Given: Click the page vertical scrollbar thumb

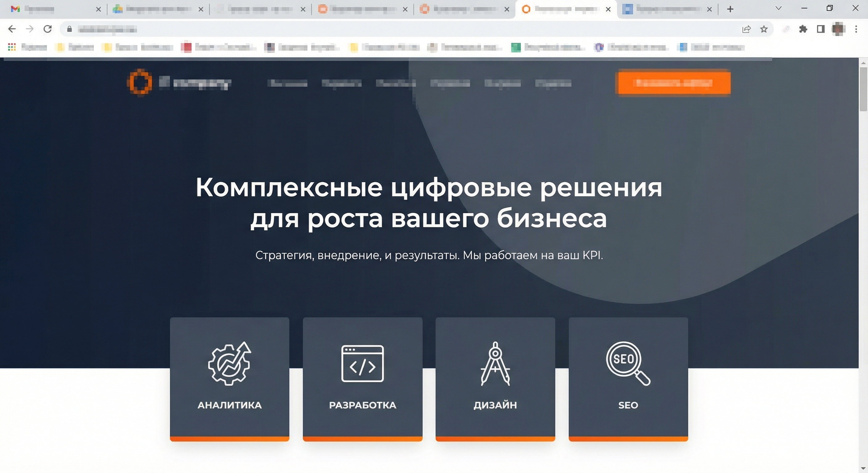Looking at the screenshot, I should coord(863,89).
